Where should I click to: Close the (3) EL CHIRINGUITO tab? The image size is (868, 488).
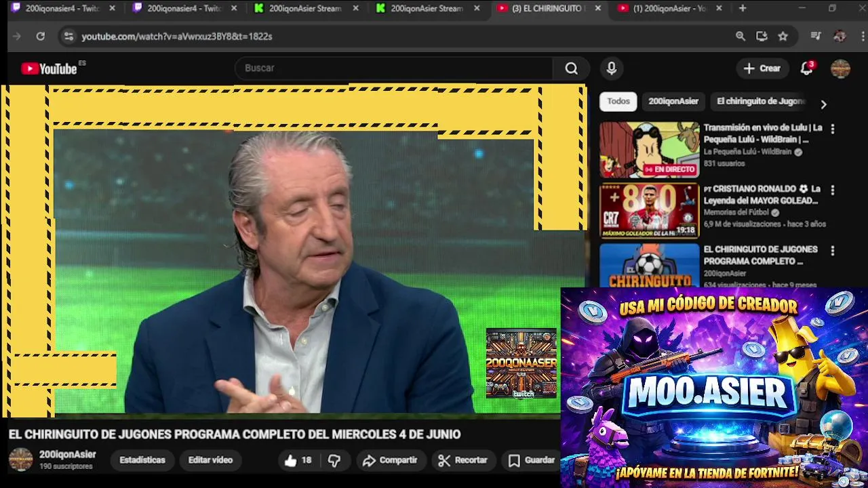click(597, 8)
